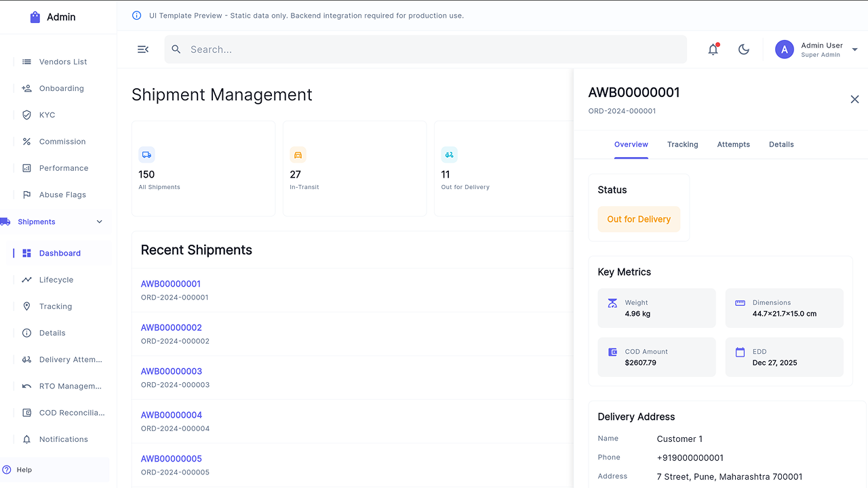
Task: Click the Dashboard grid icon
Action: (x=26, y=253)
